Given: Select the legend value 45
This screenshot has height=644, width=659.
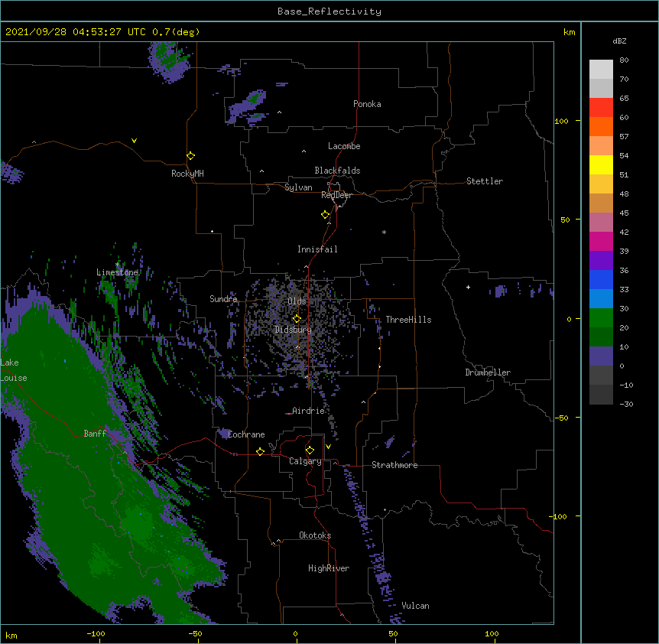Looking at the screenshot, I should tap(624, 213).
